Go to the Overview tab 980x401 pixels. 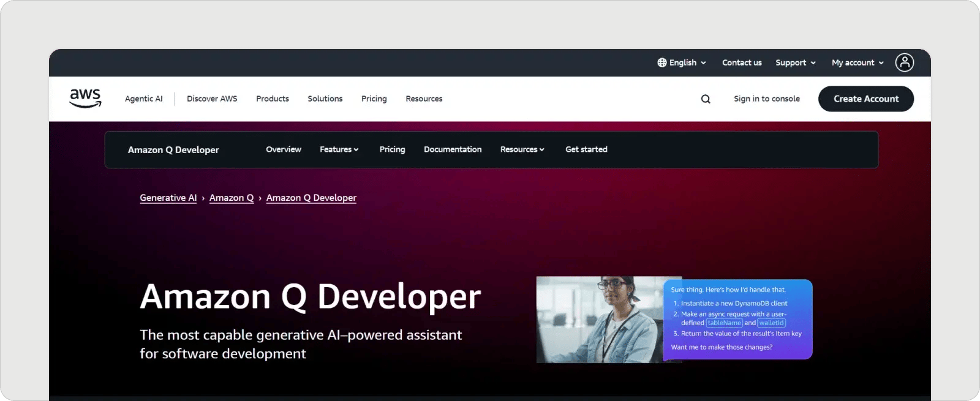[284, 149]
